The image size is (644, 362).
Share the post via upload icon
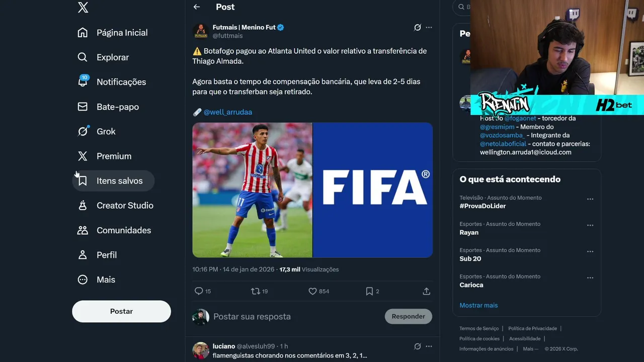click(426, 291)
